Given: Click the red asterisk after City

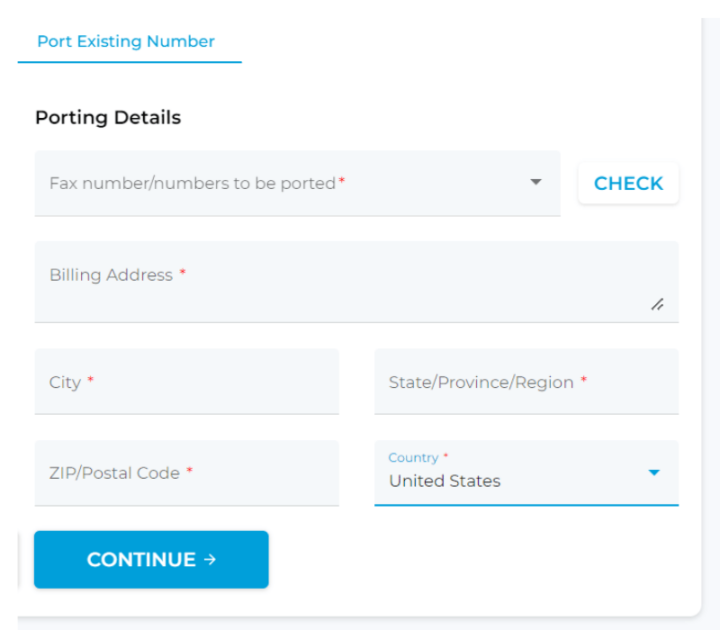Looking at the screenshot, I should (x=91, y=381).
